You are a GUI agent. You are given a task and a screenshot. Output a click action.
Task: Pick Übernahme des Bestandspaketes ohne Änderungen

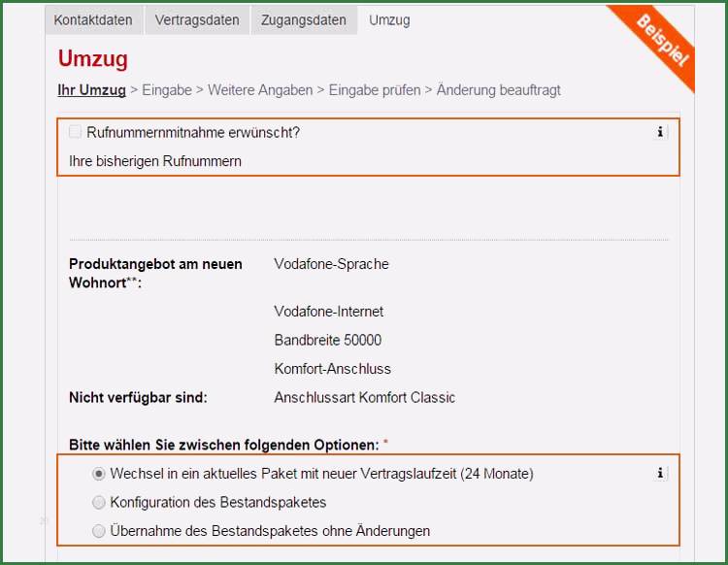coord(98,531)
